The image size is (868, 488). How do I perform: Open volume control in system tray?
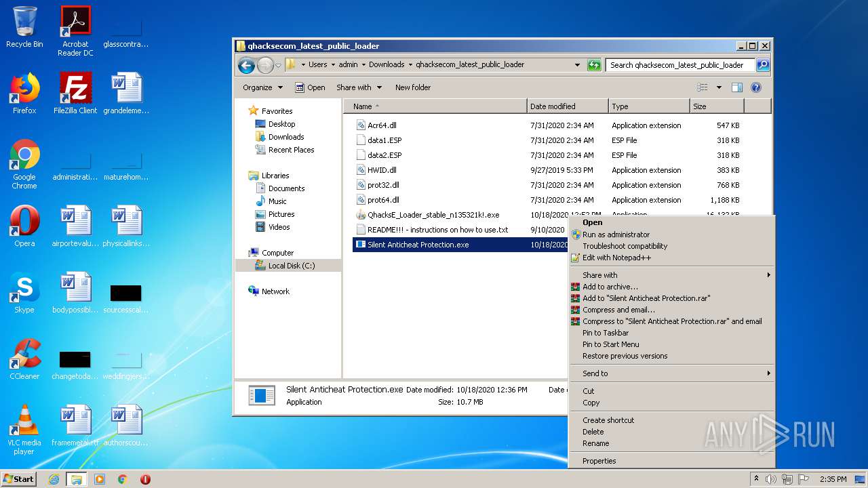[x=771, y=479]
